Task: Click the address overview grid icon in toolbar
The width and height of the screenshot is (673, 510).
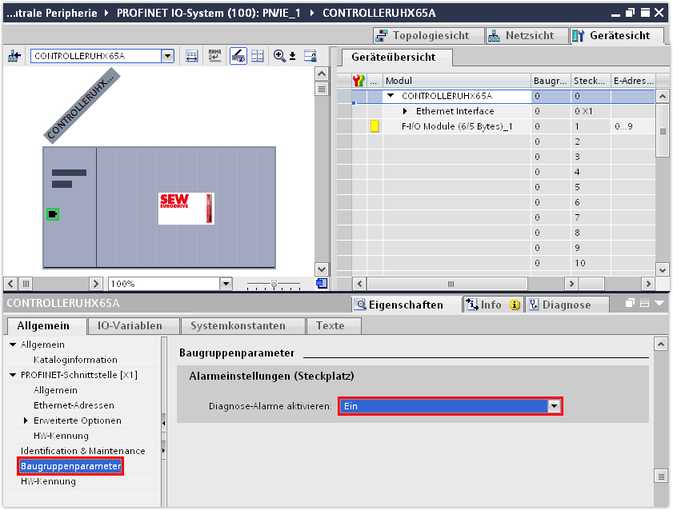Action: [257, 56]
